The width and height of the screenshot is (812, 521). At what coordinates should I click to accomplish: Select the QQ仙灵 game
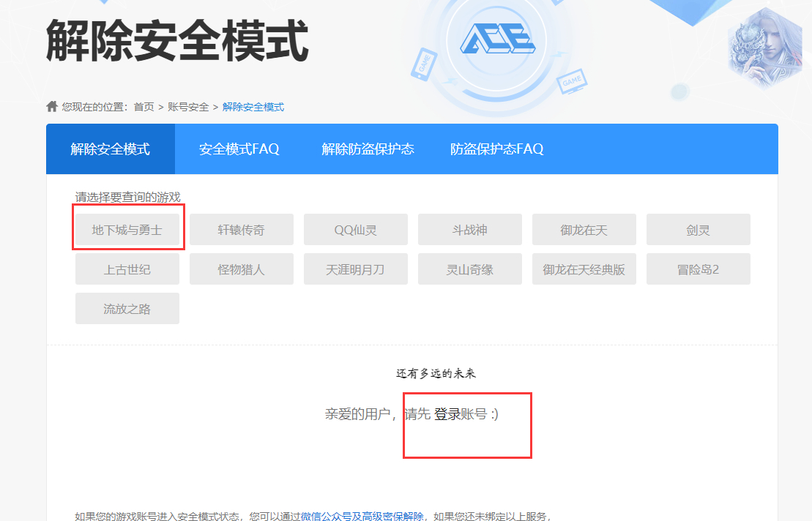(356, 229)
